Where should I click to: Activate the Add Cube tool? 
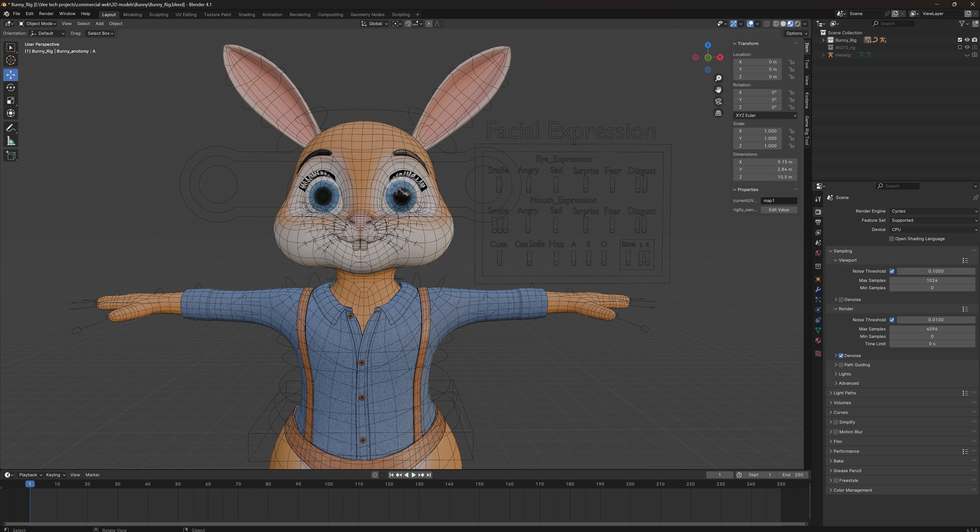[x=11, y=156]
